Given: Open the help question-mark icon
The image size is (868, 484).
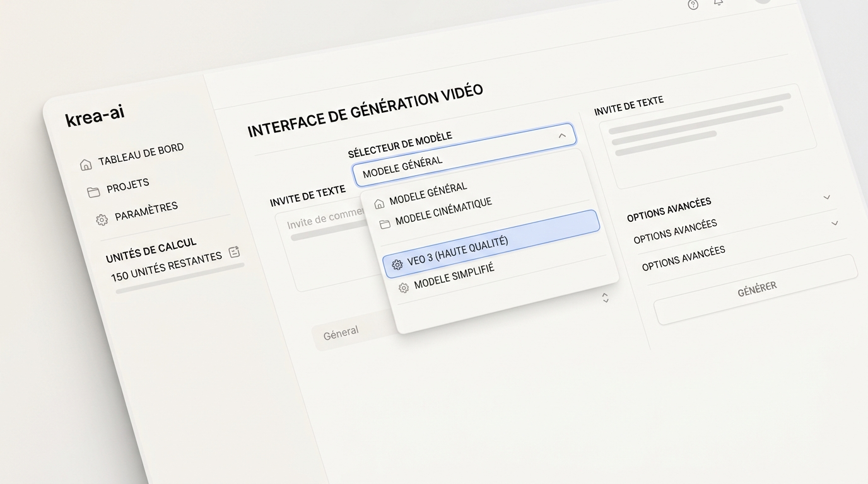Looking at the screenshot, I should click(693, 4).
